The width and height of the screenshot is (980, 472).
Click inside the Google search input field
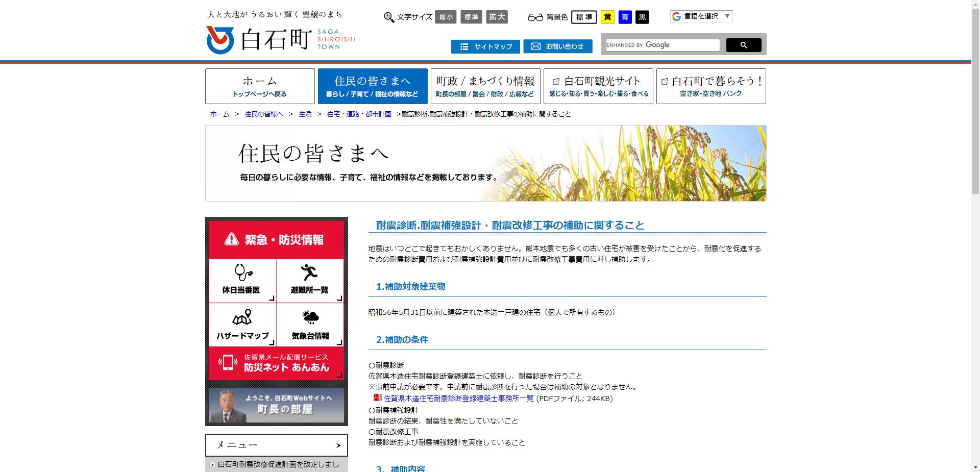point(661,45)
